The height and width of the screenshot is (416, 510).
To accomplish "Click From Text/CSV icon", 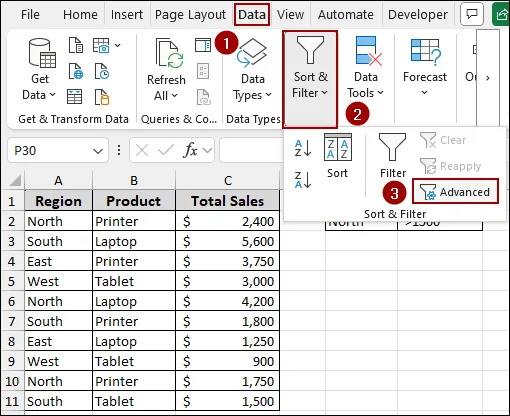I will pyautogui.click(x=76, y=45).
